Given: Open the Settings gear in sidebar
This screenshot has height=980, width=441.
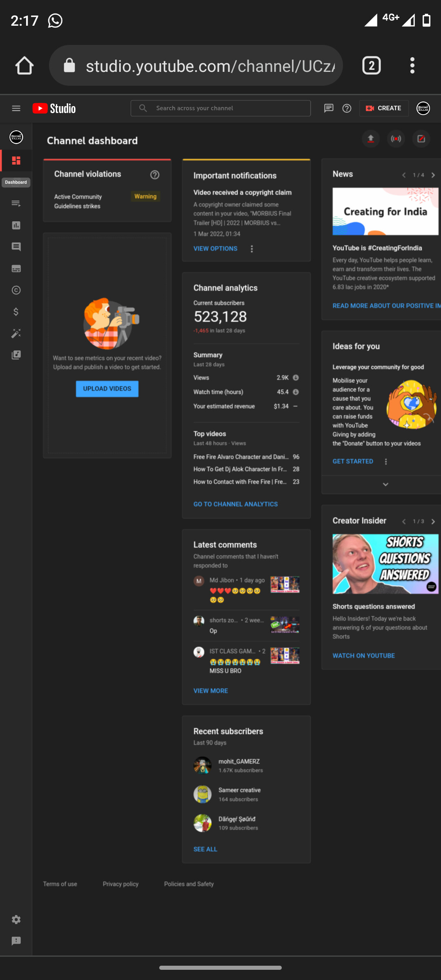Looking at the screenshot, I should coord(16,920).
